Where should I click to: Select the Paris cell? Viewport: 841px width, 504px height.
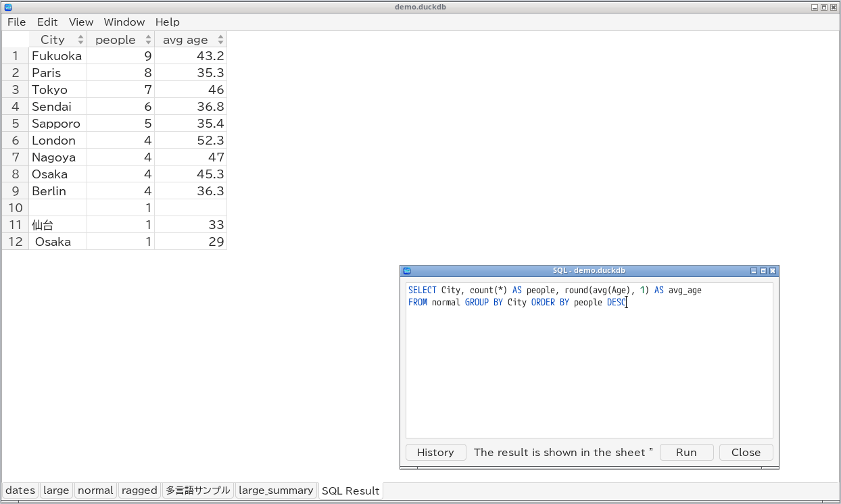pos(57,73)
